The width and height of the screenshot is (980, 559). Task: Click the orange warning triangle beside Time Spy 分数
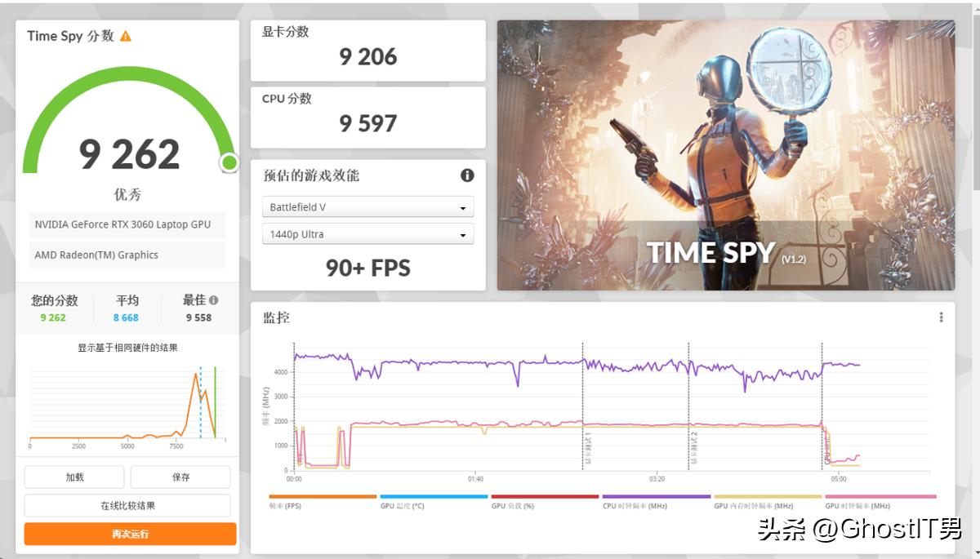125,36
